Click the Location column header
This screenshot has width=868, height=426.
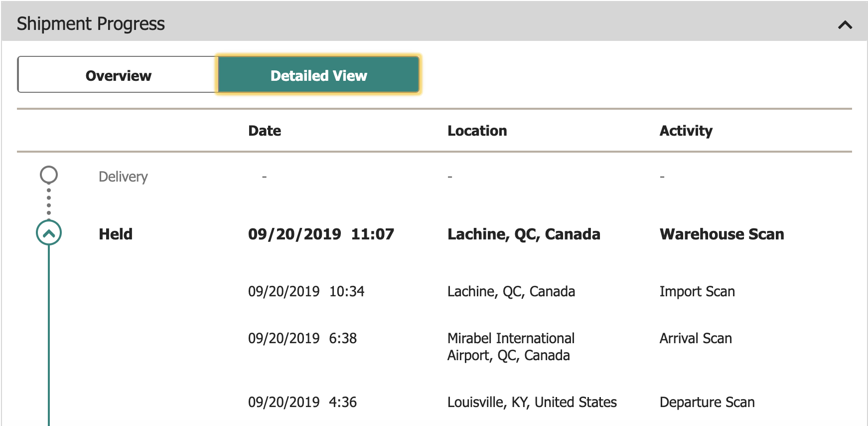[477, 131]
